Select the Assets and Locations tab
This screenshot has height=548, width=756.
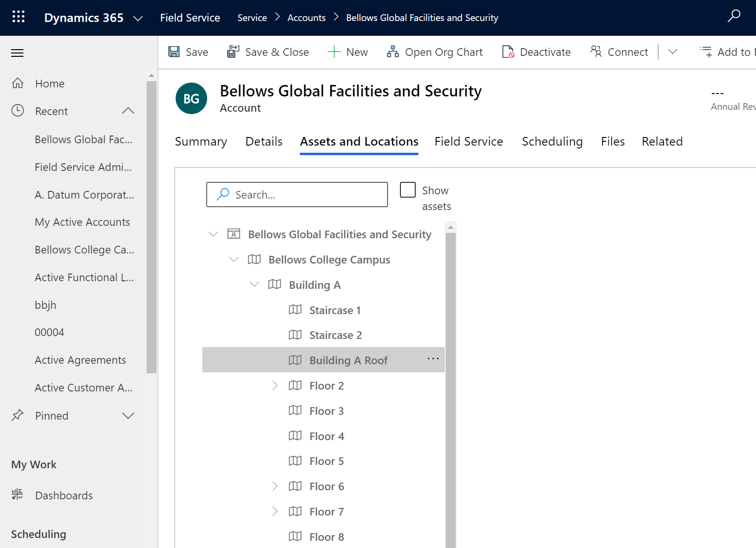pos(359,141)
